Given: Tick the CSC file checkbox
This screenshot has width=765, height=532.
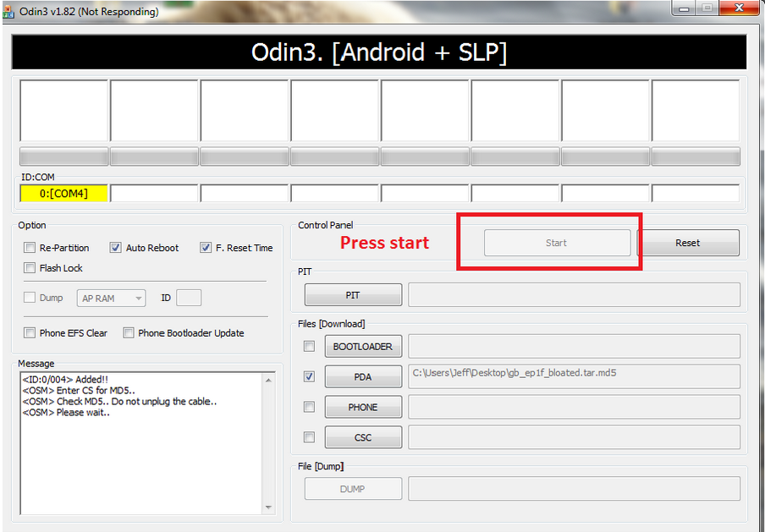Looking at the screenshot, I should pyautogui.click(x=310, y=437).
